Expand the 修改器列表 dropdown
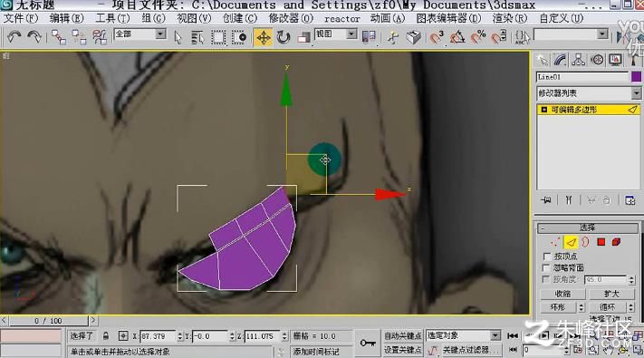This screenshot has width=644, height=358. point(589,93)
